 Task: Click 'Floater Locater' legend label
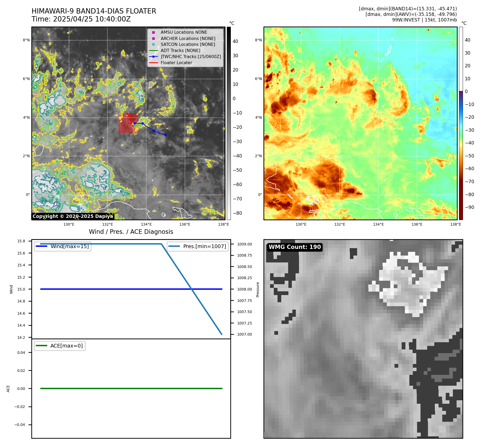(176, 63)
